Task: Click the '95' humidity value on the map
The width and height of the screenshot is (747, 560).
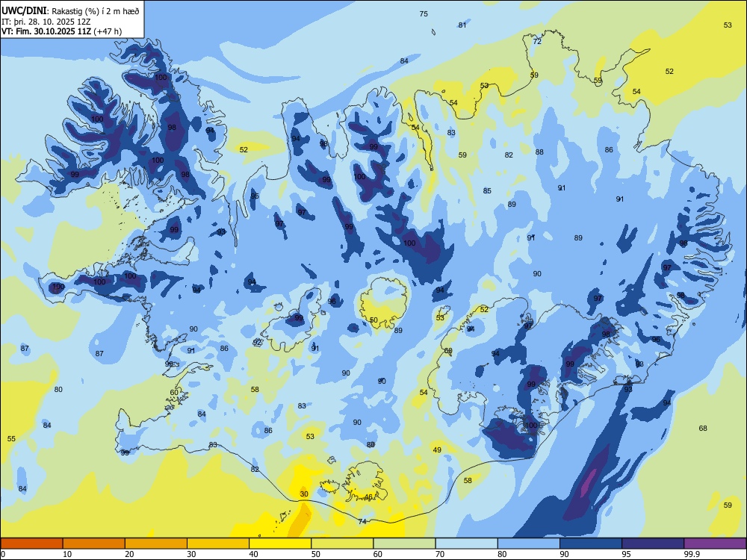Action: [255, 196]
